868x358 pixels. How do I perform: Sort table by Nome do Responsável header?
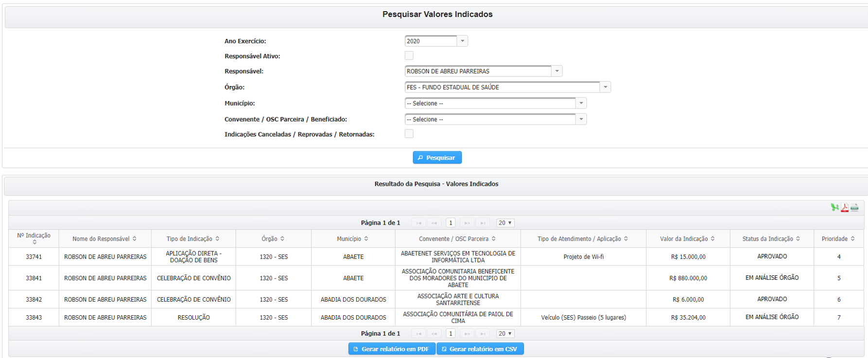[105, 239]
